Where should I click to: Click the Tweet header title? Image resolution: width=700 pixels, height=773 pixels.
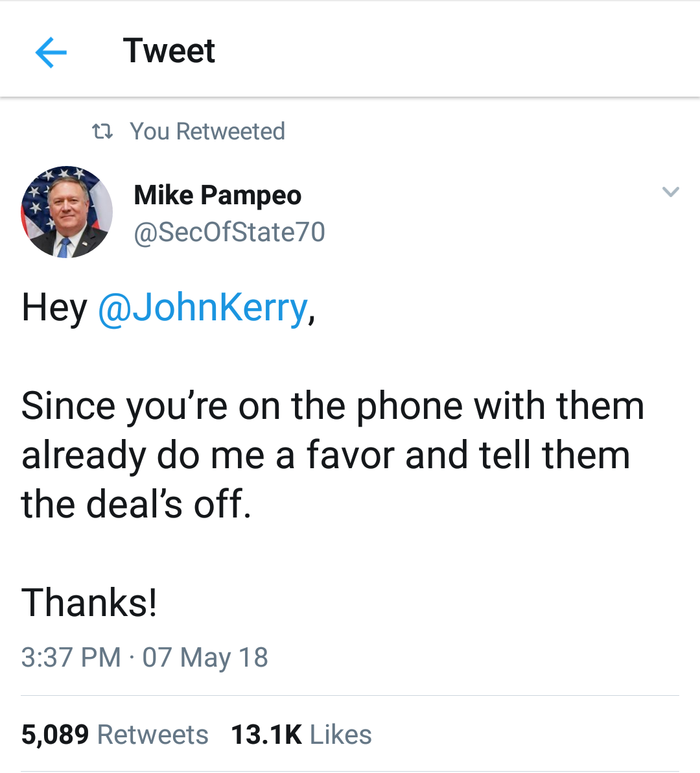click(169, 51)
